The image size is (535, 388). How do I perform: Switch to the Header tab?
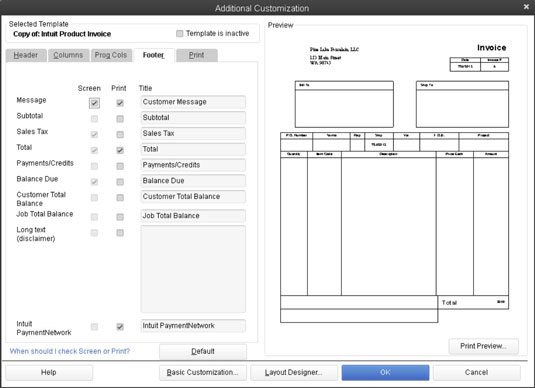coord(26,55)
